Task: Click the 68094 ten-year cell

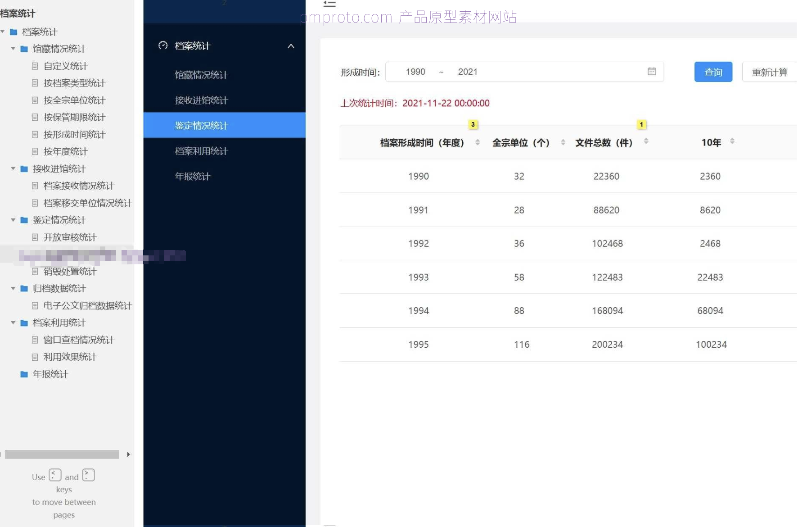Action: point(710,310)
